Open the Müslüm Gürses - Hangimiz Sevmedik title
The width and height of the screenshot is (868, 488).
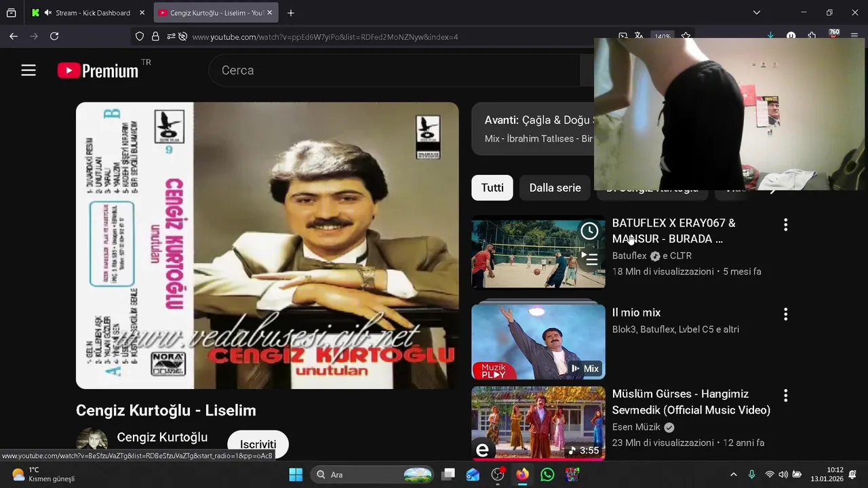click(x=691, y=402)
